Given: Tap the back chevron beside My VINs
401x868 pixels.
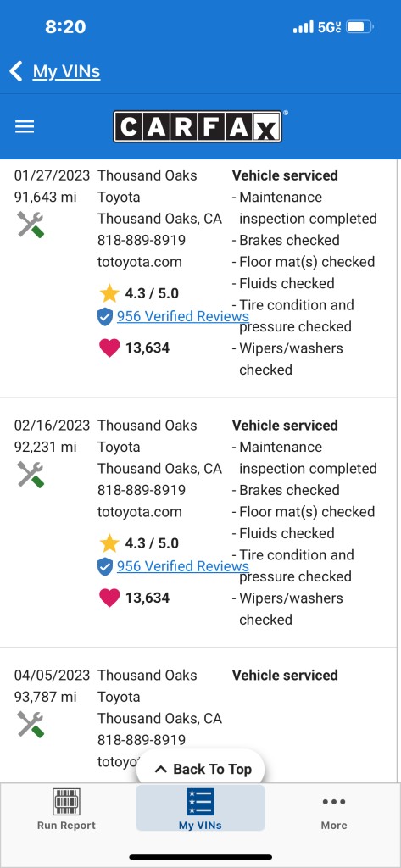Looking at the screenshot, I should 16,71.
